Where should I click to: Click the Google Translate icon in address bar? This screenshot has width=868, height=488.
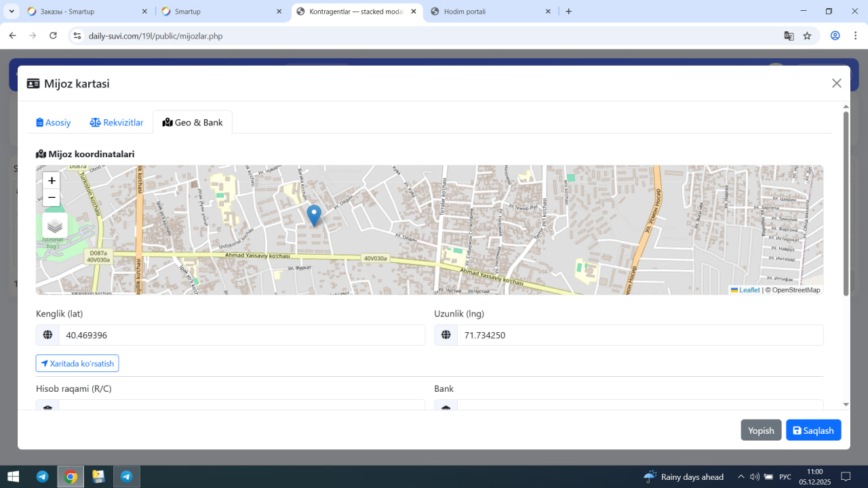789,36
